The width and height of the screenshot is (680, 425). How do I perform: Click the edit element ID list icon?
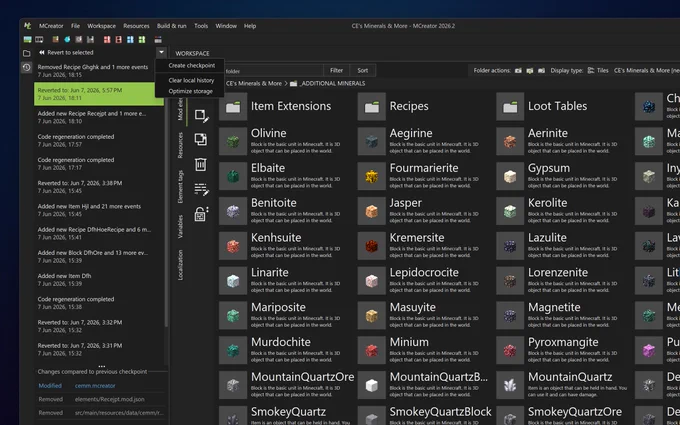pos(201,189)
